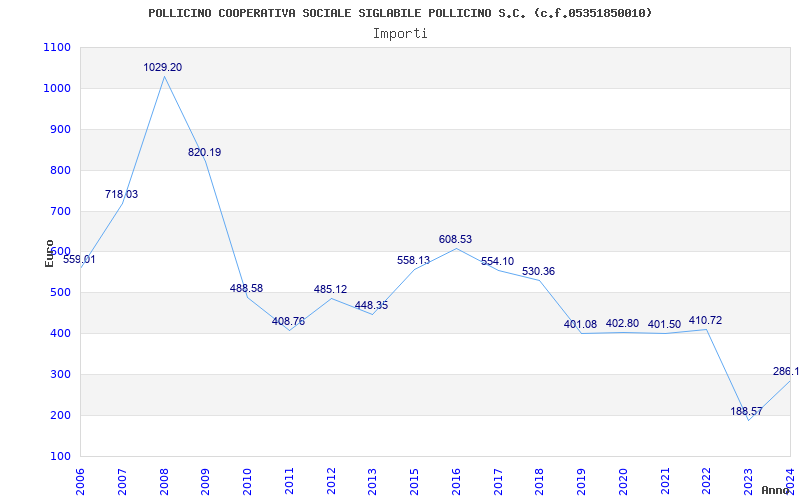The image size is (800, 500).
Task: Click the 800 y-axis tick label
Action: (x=63, y=170)
